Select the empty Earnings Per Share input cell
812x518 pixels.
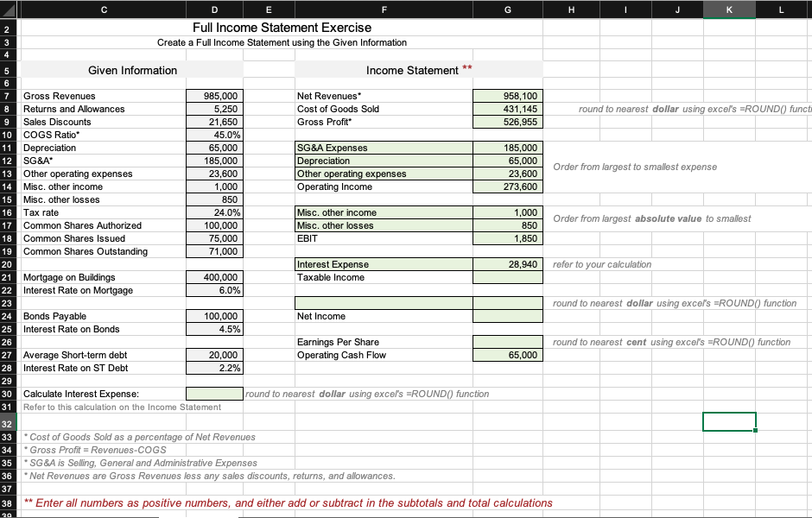coord(507,342)
